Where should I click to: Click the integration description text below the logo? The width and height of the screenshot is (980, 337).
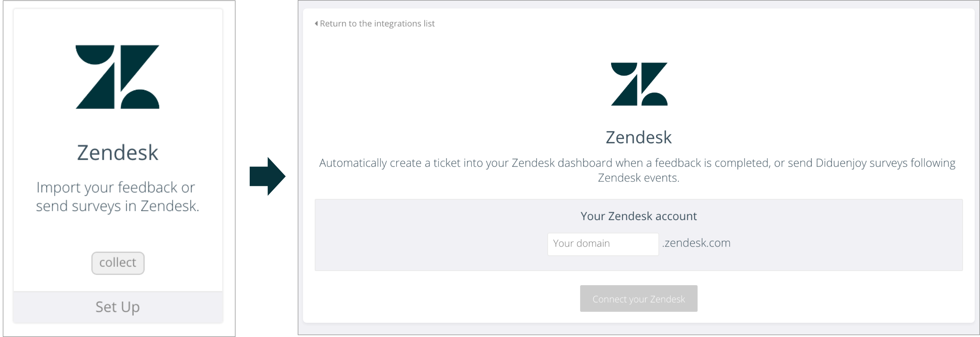tap(638, 170)
